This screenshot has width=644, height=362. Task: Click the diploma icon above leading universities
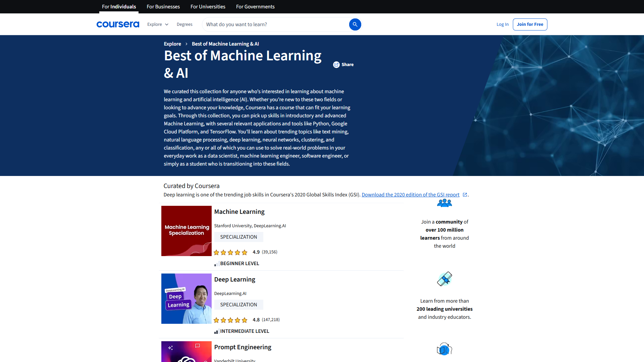444,279
